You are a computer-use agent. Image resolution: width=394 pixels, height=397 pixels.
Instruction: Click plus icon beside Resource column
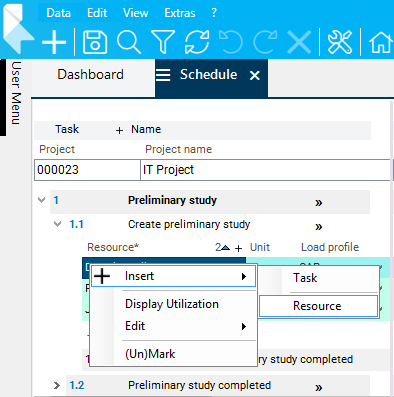click(238, 248)
